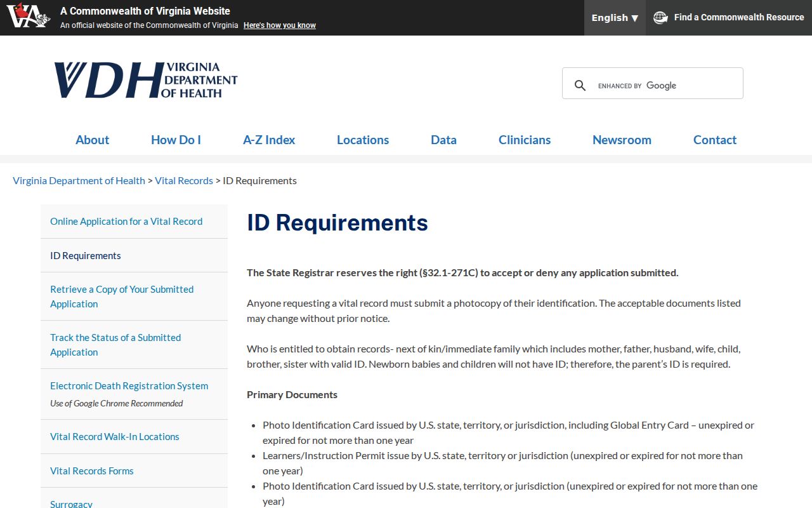Click into the Google search field
The width and height of the screenshot is (812, 508).
tap(666, 85)
